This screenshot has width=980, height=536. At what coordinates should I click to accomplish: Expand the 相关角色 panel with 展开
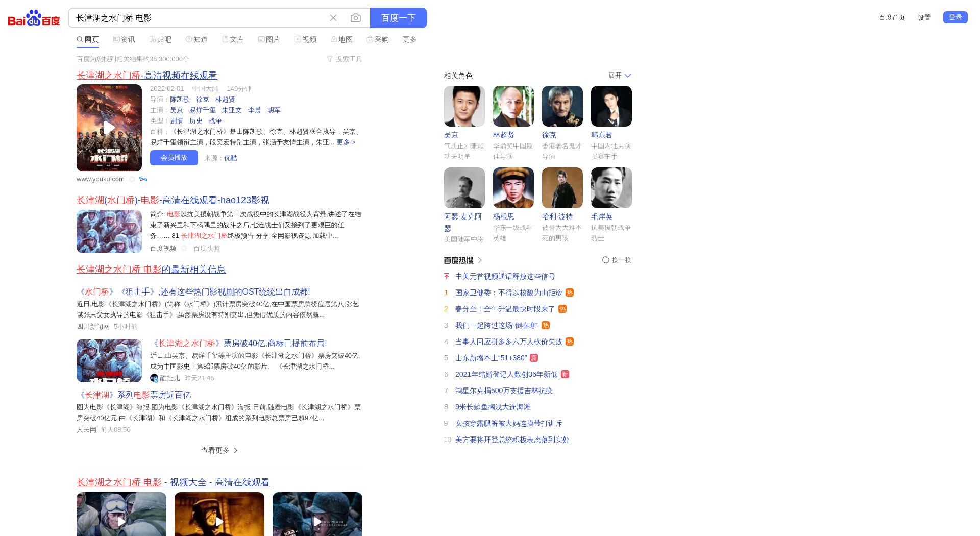pos(620,76)
